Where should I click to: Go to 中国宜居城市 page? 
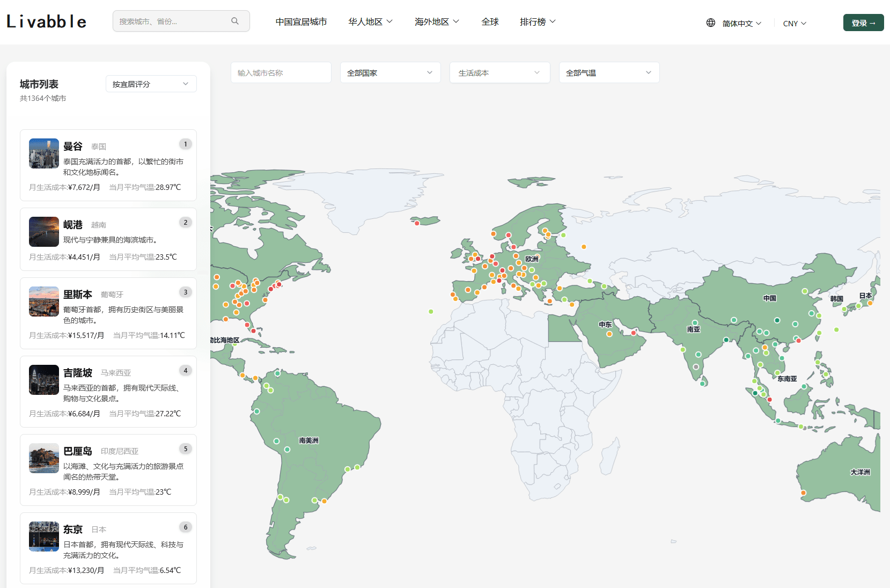301,21
